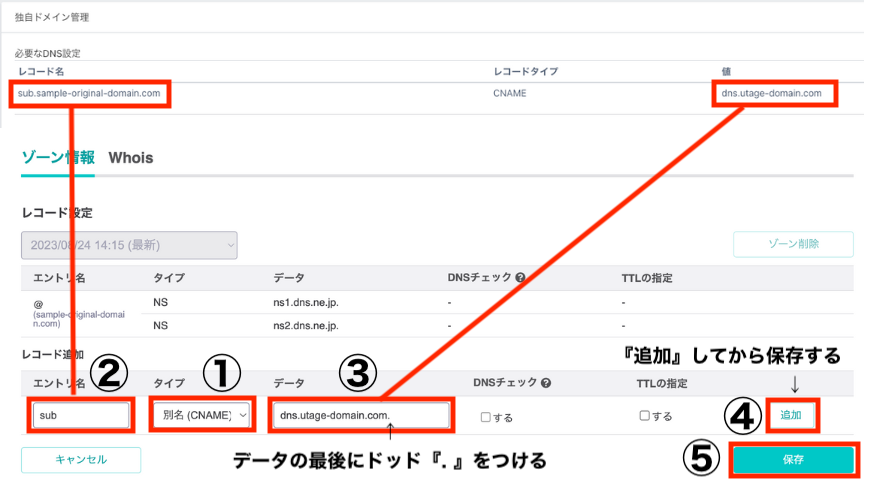Screen dimensions: 869x500
Task: Open the 別名 (CNAME) type dropdown
Action: (x=199, y=415)
